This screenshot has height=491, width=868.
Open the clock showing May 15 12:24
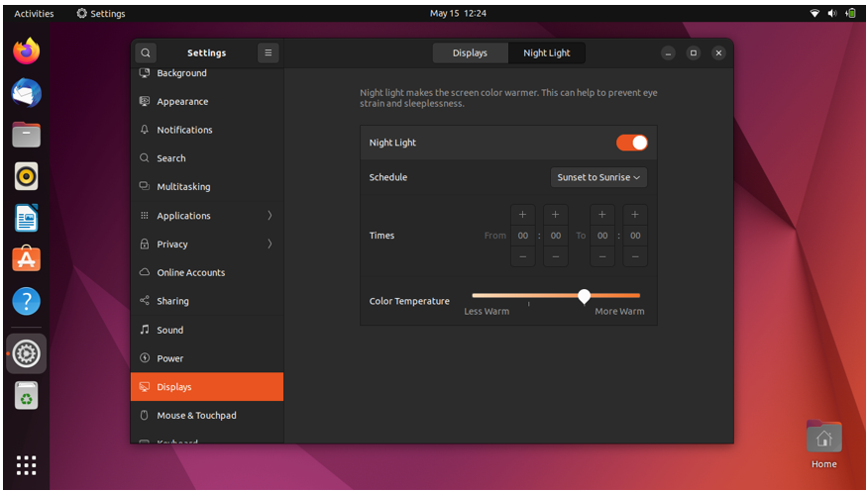pyautogui.click(x=458, y=13)
